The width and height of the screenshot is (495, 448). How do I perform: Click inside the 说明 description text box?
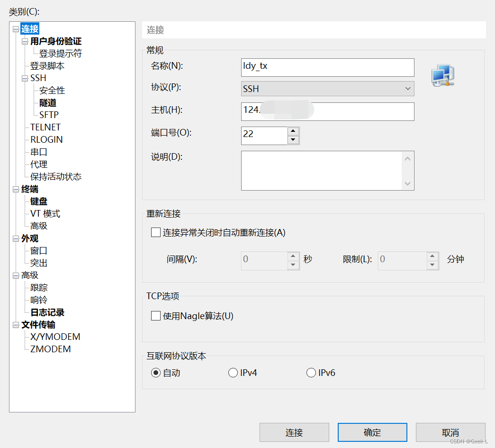click(322, 171)
